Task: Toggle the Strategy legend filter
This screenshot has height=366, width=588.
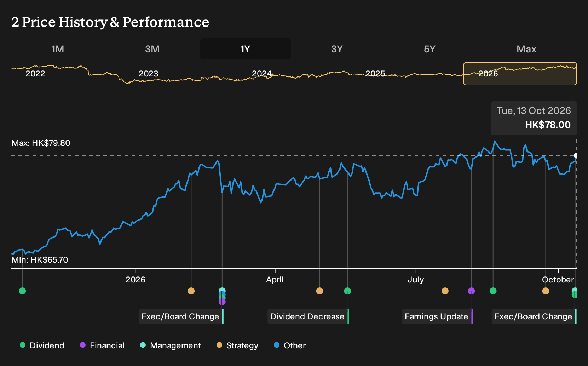Action: tap(237, 345)
